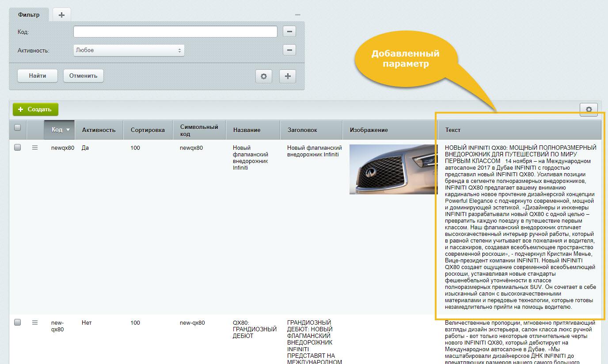The width and height of the screenshot is (608, 364).
Task: Click the green Создать button
Action: (x=35, y=109)
